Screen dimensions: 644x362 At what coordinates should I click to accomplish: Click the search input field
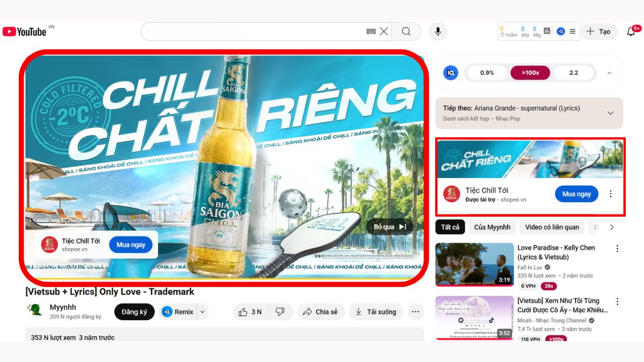click(x=252, y=32)
